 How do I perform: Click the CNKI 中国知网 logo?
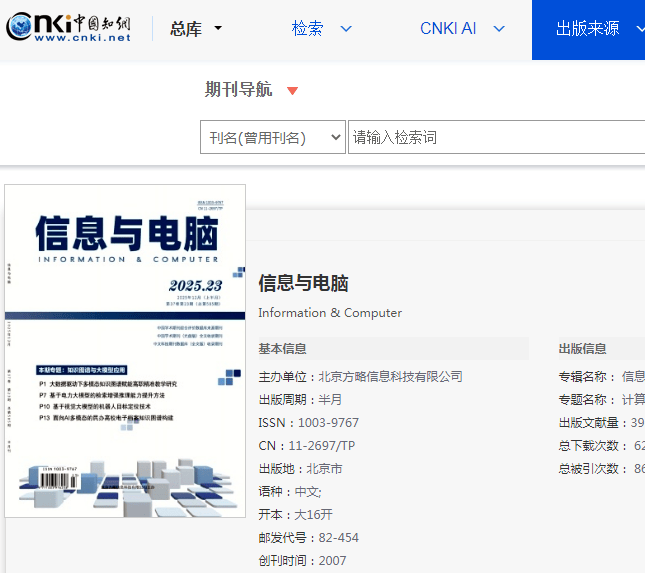68,28
